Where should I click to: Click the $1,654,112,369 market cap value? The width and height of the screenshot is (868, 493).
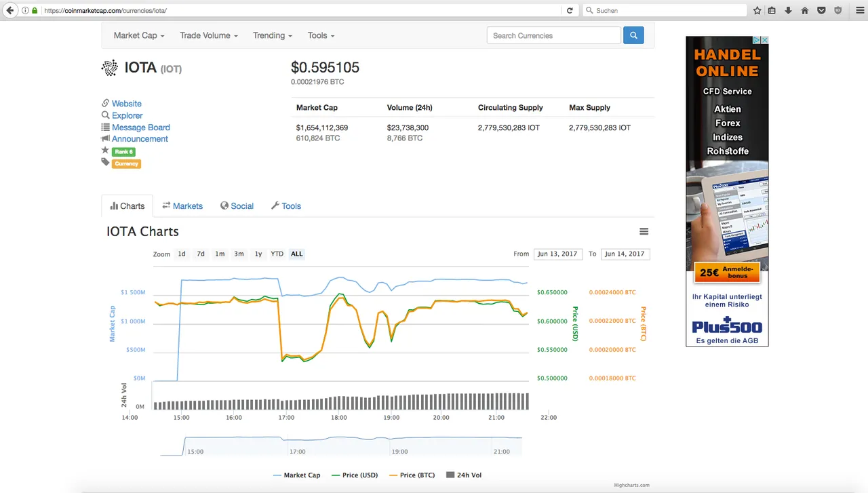[x=322, y=127]
